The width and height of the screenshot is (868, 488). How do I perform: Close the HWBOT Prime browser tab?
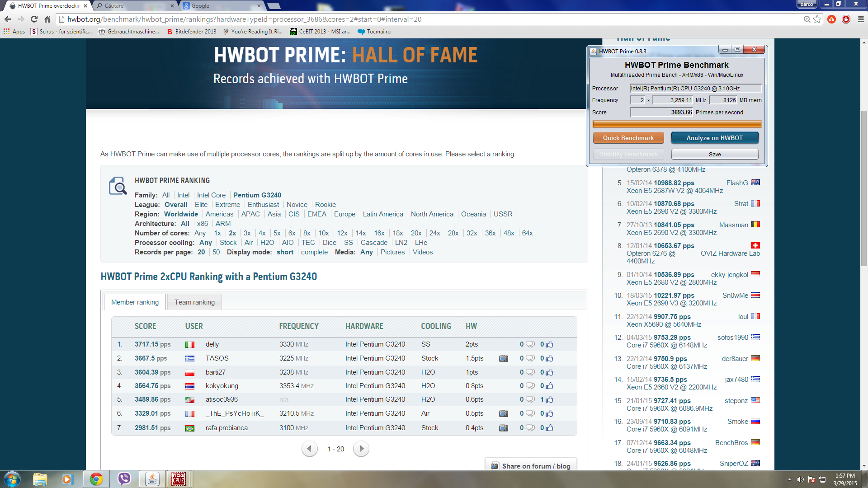[85, 6]
